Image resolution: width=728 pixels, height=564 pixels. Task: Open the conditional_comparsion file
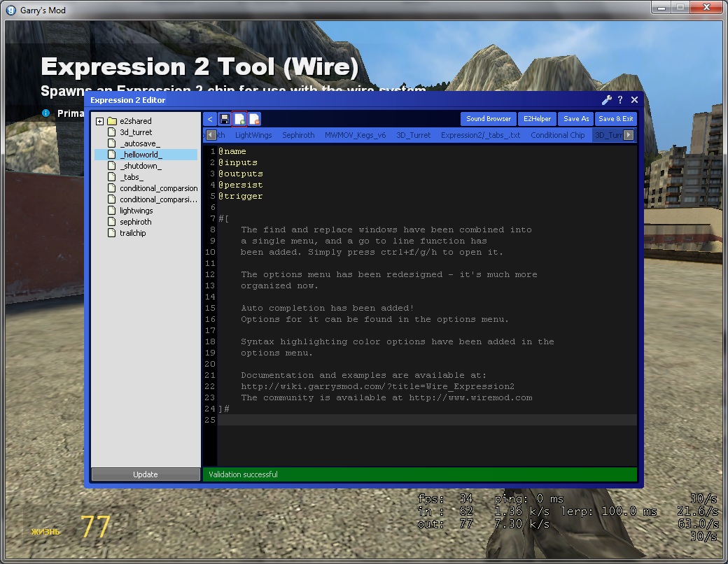[x=158, y=188]
